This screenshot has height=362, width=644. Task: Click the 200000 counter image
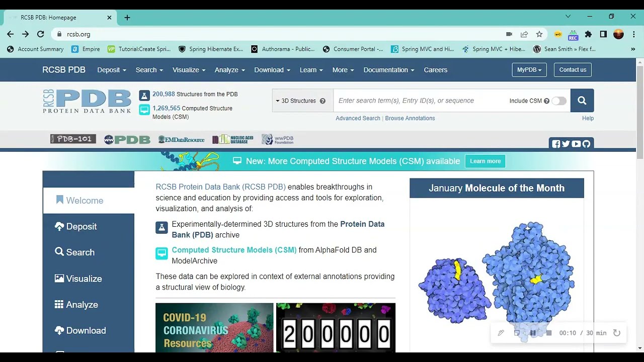[x=336, y=327]
